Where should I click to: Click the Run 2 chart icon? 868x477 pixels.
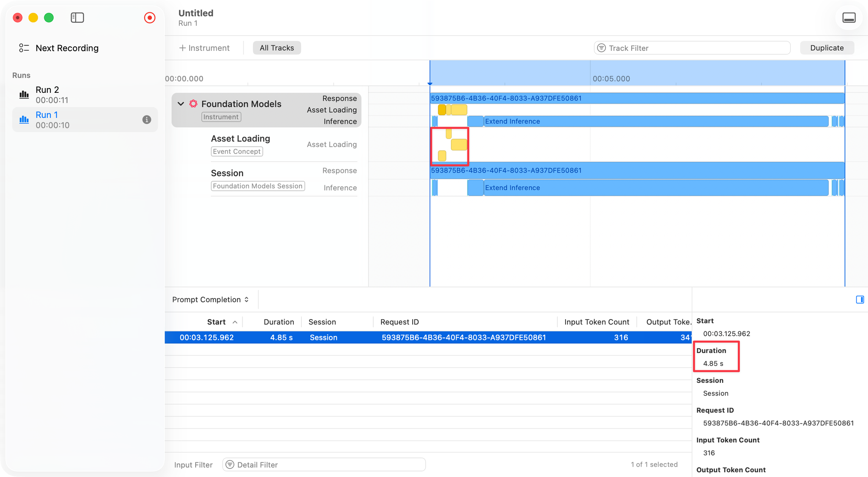[x=24, y=95]
